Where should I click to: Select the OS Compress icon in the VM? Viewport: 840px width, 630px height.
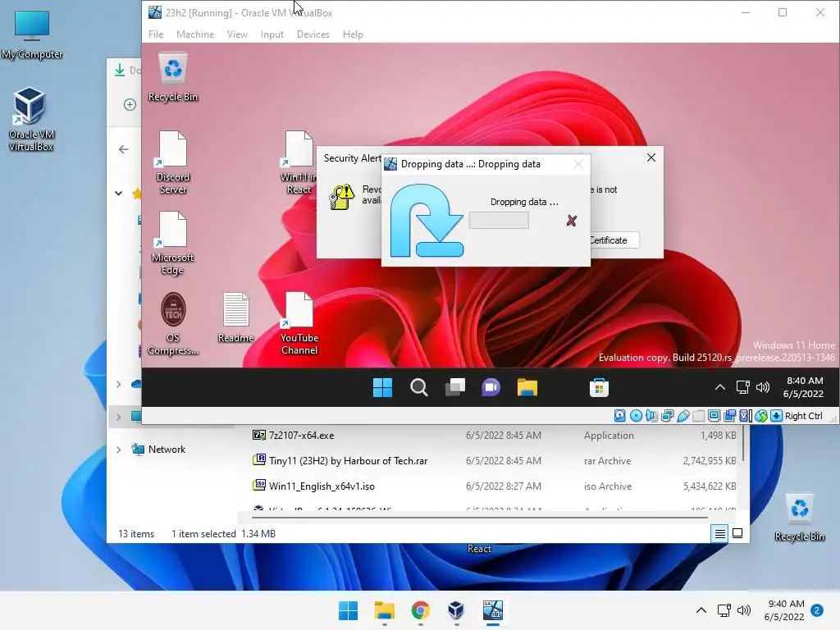pyautogui.click(x=172, y=323)
